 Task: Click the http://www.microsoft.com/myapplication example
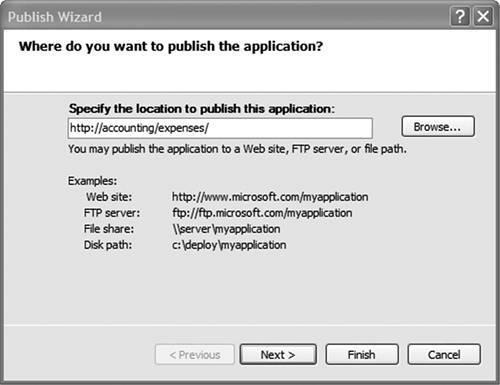pos(270,197)
